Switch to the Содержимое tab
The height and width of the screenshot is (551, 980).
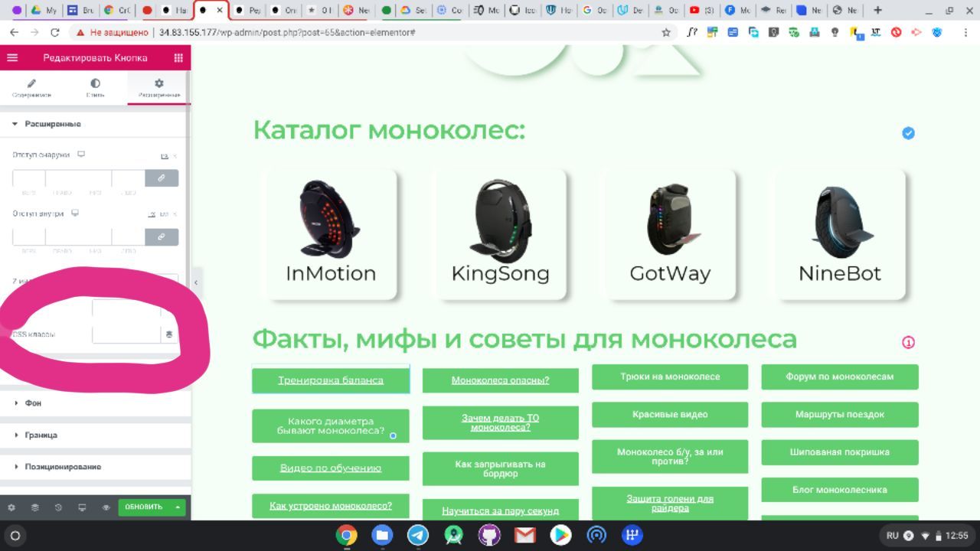pyautogui.click(x=31, y=88)
